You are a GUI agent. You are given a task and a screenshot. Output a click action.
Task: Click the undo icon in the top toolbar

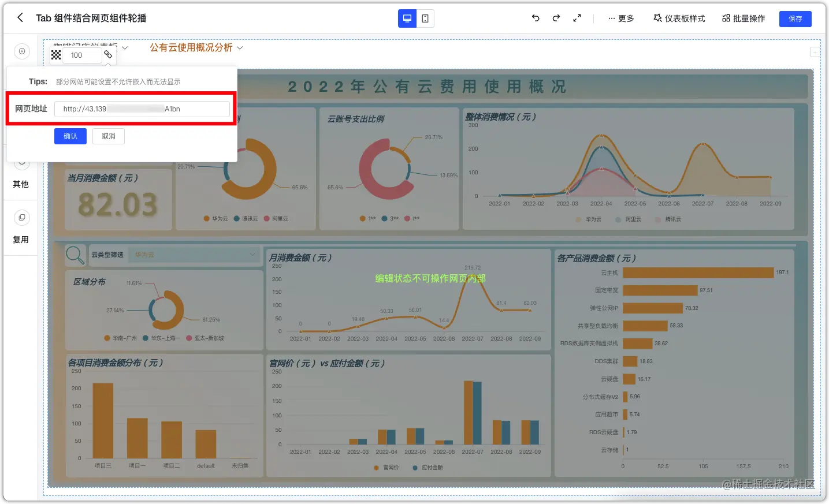tap(535, 18)
